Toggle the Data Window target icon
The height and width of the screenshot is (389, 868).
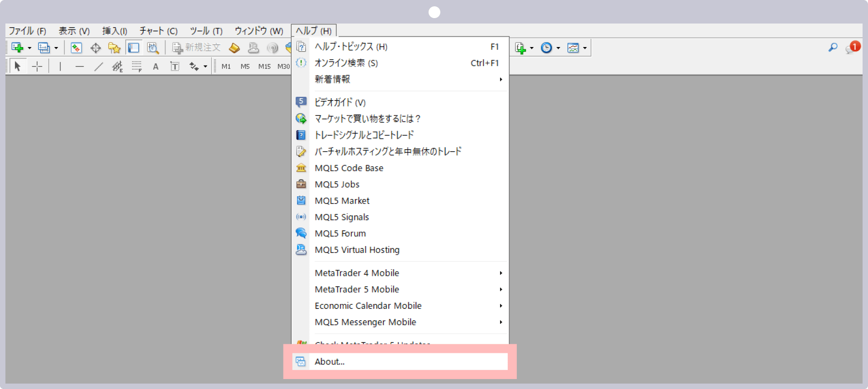(95, 47)
